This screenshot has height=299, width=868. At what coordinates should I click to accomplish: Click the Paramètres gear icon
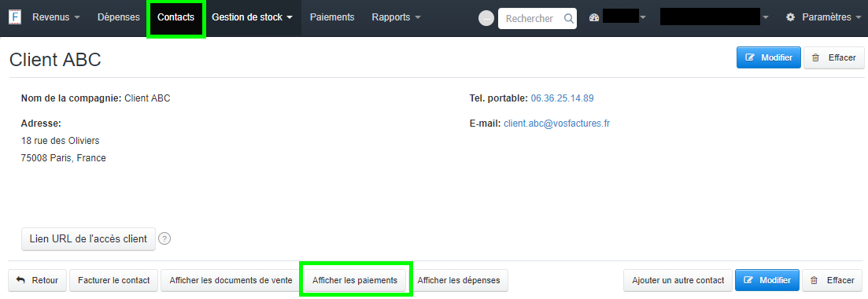[791, 17]
